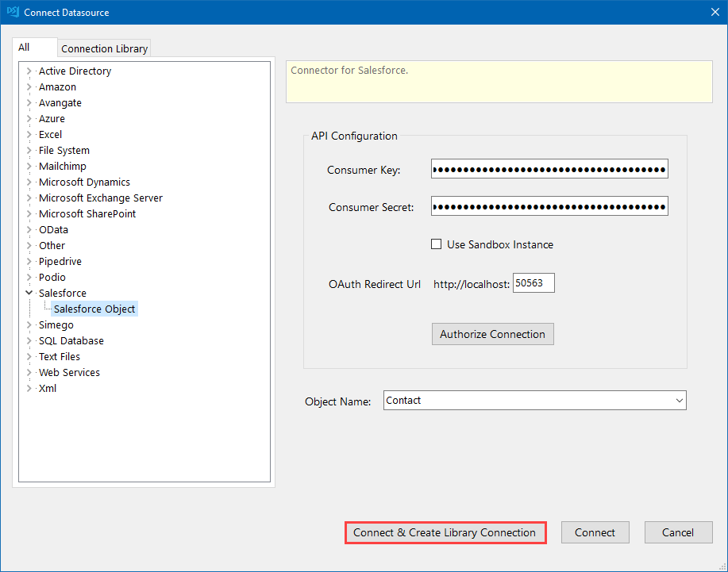Open the Object Name dropdown
The image size is (728, 572).
680,401
